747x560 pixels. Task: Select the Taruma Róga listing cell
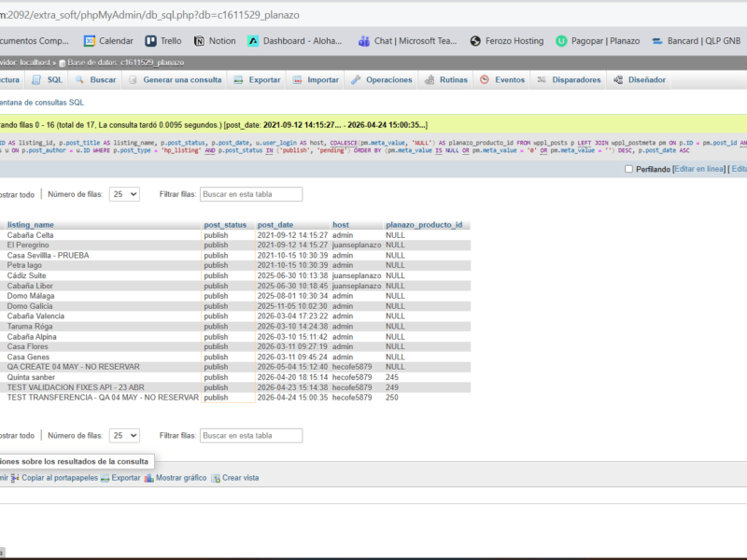point(104,327)
